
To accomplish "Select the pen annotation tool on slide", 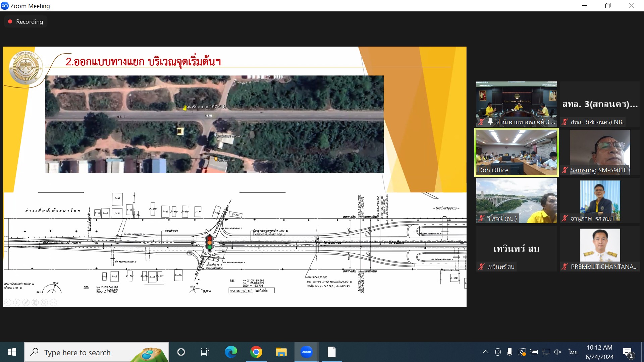I will point(26,302).
